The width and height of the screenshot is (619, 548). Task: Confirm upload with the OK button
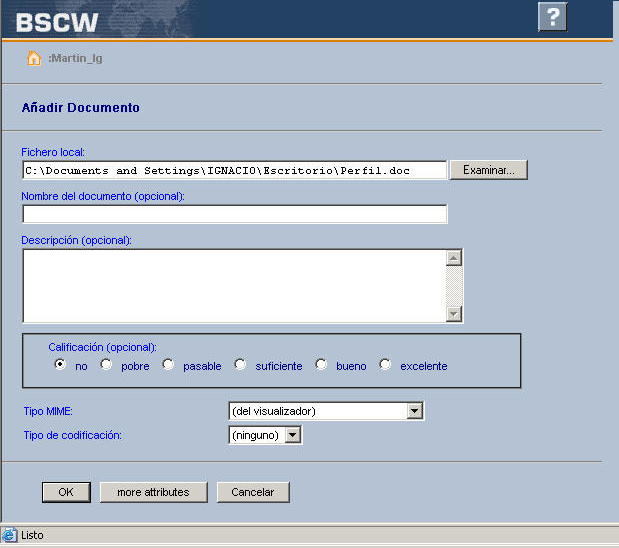(66, 492)
